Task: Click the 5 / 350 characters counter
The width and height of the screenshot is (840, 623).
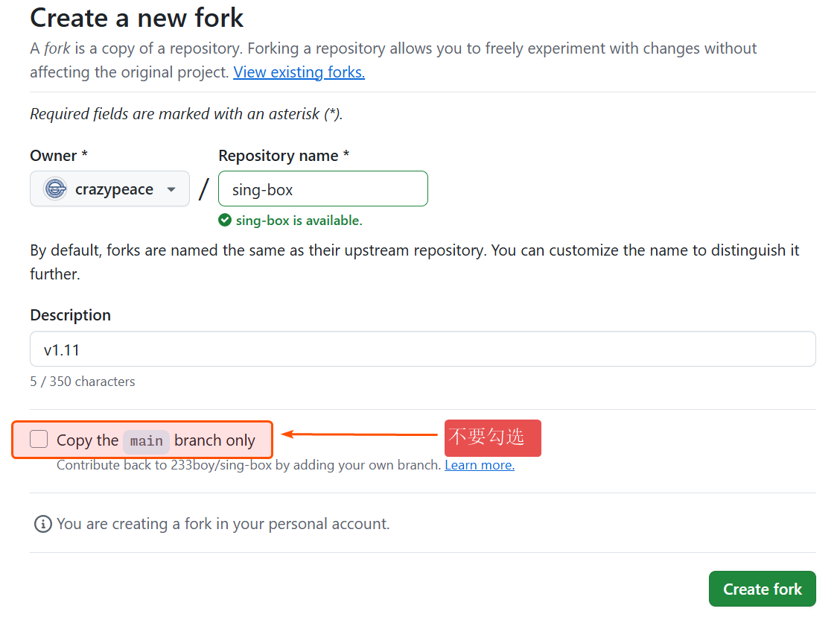Action: (x=83, y=382)
